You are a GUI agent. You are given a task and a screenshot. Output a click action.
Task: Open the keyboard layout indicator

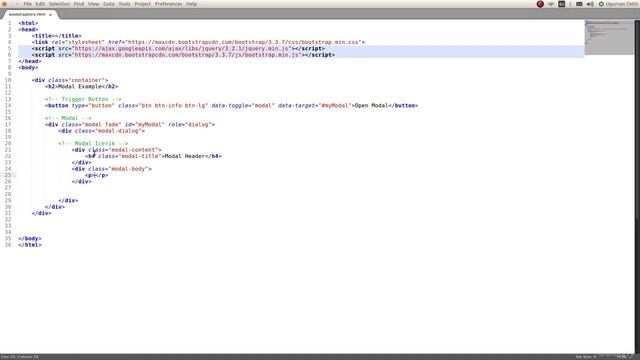click(x=562, y=4)
